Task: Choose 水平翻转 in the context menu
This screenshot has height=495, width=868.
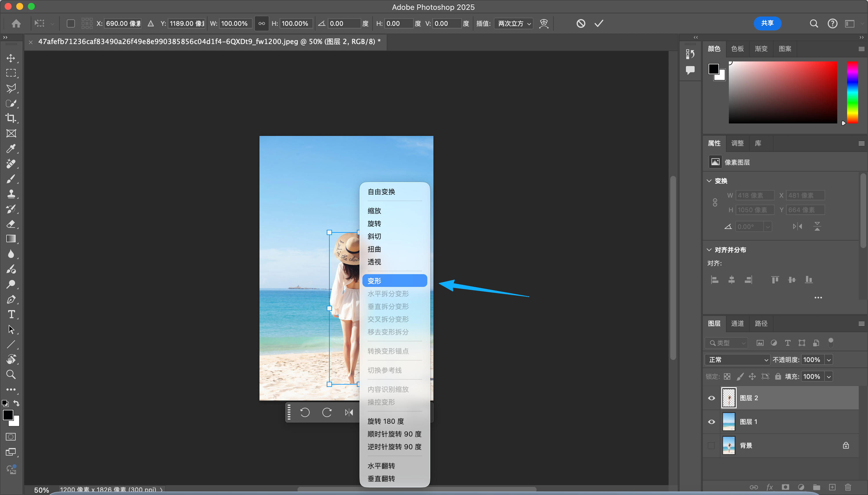Action: coord(381,466)
